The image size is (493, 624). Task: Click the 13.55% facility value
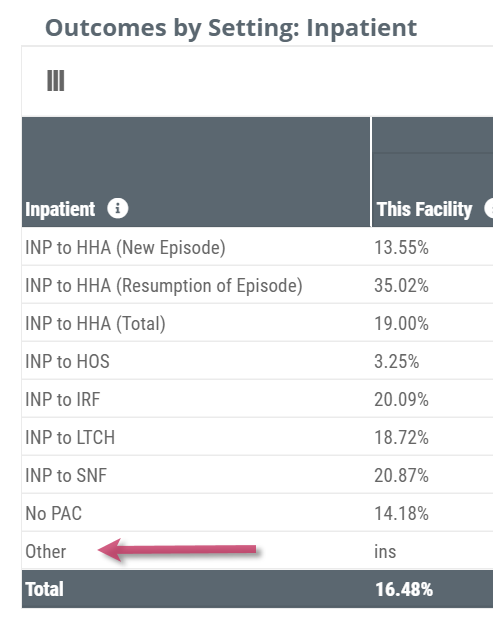(x=401, y=248)
